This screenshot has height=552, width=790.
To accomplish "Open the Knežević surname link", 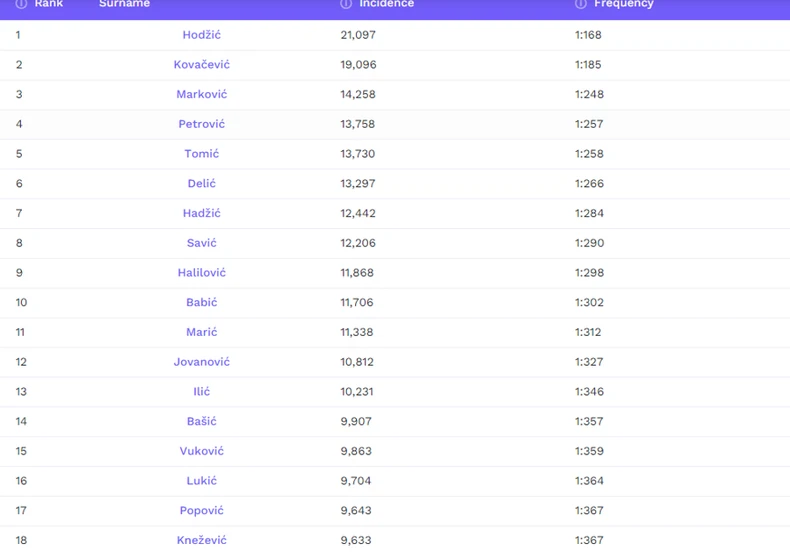I will tap(202, 540).
